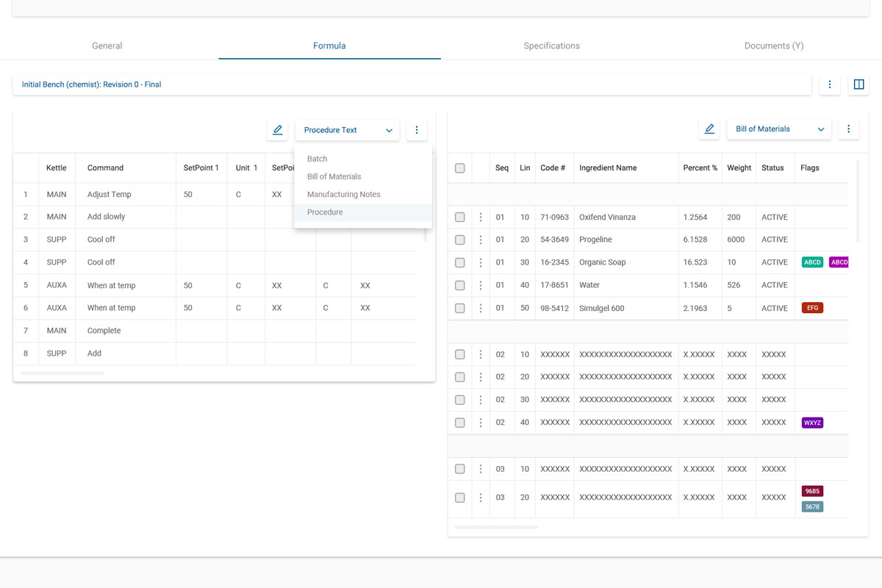Switch to the General tab

[107, 46]
